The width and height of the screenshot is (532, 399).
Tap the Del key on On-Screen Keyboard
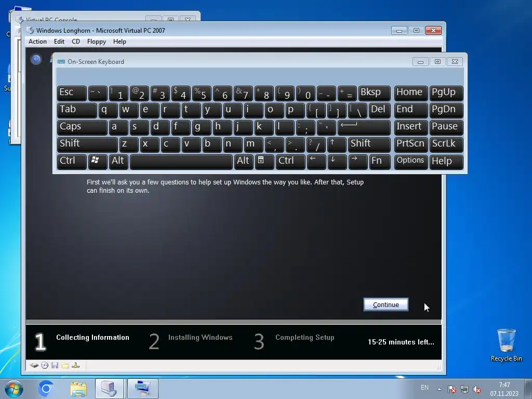click(379, 110)
